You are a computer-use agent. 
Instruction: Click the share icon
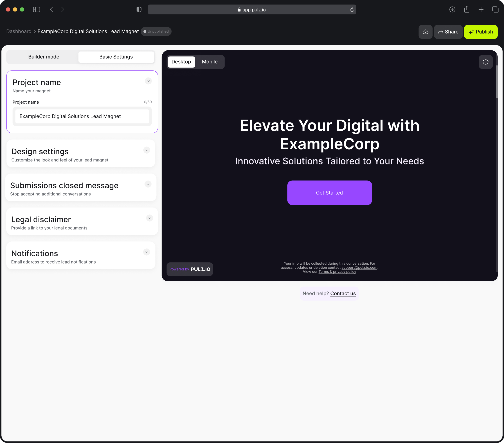(x=448, y=31)
